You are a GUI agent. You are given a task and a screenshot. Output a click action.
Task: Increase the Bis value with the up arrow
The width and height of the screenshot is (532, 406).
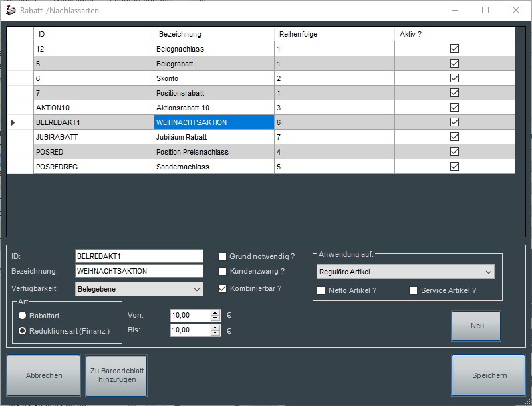pos(215,327)
